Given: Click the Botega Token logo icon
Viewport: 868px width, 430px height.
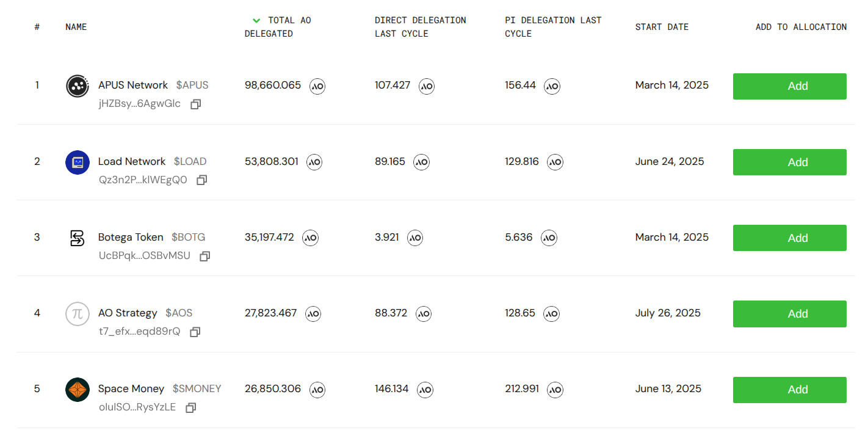Looking at the screenshot, I should pos(78,238).
